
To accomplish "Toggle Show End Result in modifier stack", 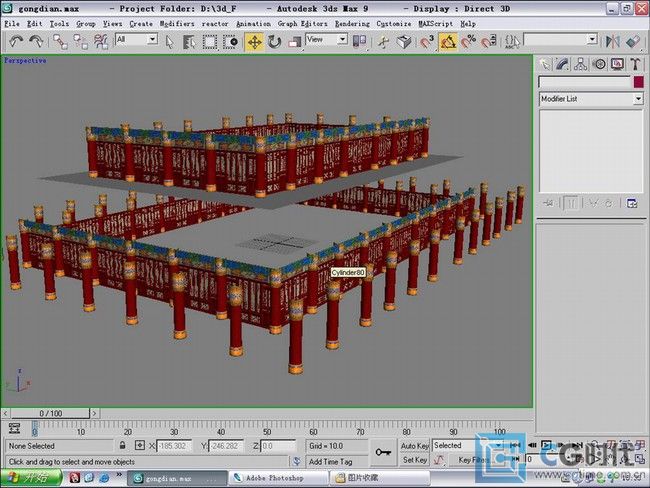I will pyautogui.click(x=571, y=203).
